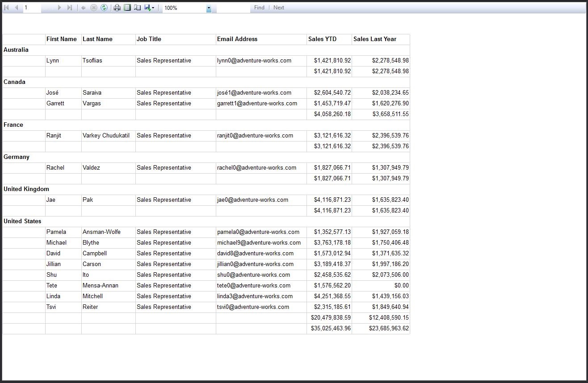Click inside the page number box
The width and height of the screenshot is (588, 383).
coord(31,7)
